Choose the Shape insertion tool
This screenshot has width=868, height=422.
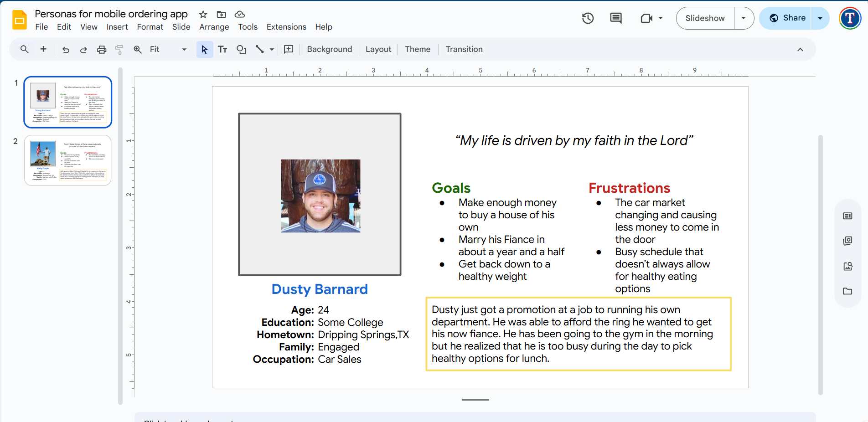(x=241, y=49)
